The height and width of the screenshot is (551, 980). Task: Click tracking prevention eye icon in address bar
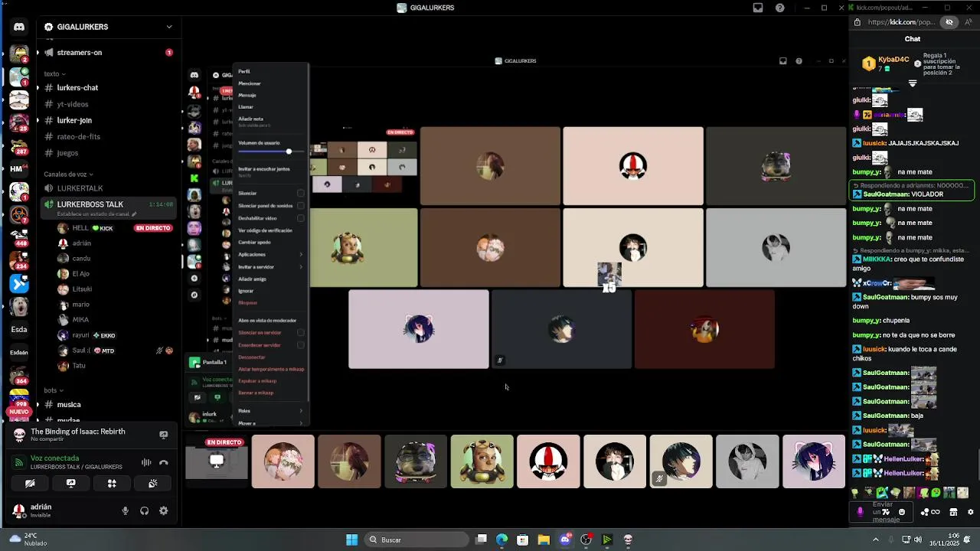pos(949,22)
